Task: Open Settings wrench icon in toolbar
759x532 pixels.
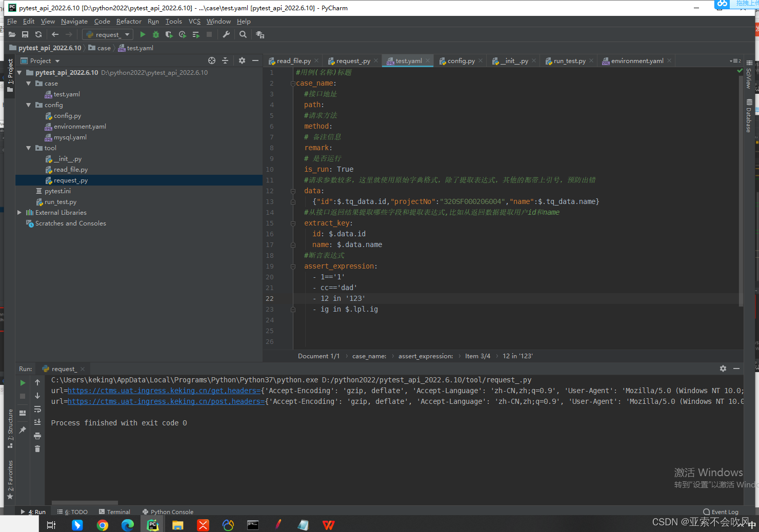Action: pyautogui.click(x=226, y=34)
